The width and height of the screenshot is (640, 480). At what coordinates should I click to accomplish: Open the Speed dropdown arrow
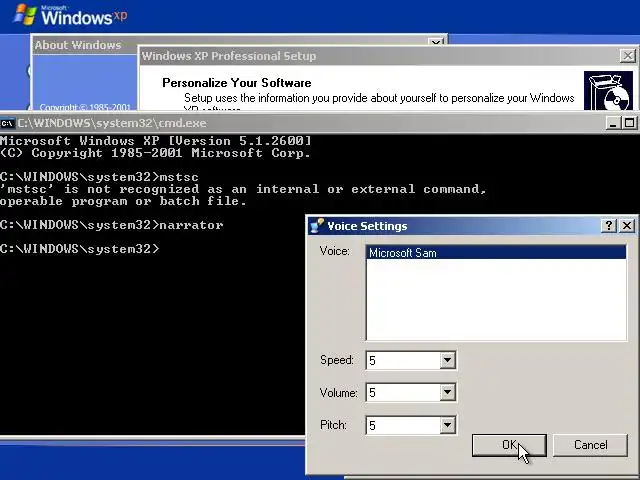coord(447,360)
